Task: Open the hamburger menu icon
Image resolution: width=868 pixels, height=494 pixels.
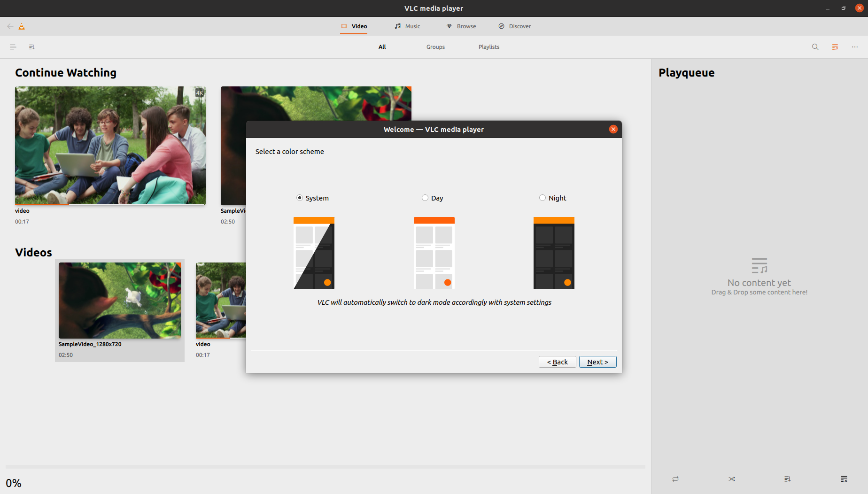Action: pyautogui.click(x=13, y=47)
